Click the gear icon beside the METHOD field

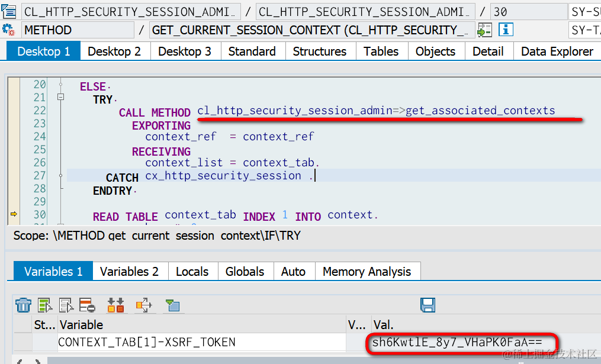(x=8, y=30)
